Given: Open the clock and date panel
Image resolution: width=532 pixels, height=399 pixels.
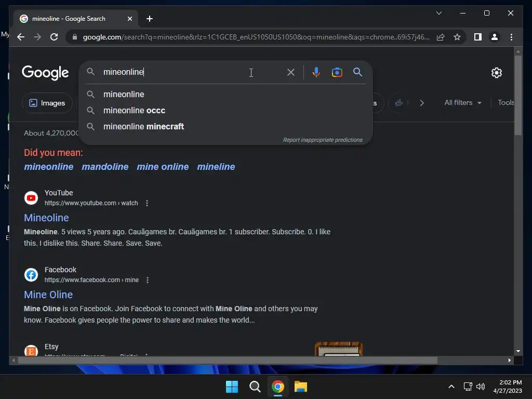Looking at the screenshot, I should pyautogui.click(x=508, y=387).
